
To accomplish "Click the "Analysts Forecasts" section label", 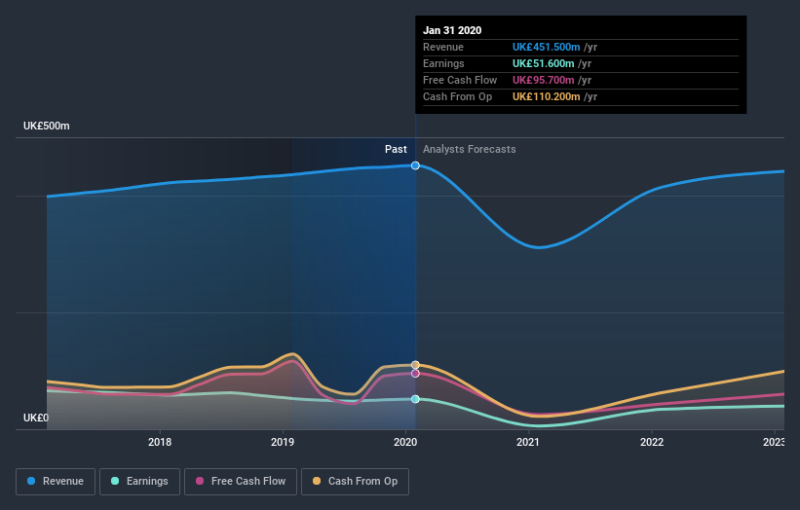I will [x=469, y=149].
